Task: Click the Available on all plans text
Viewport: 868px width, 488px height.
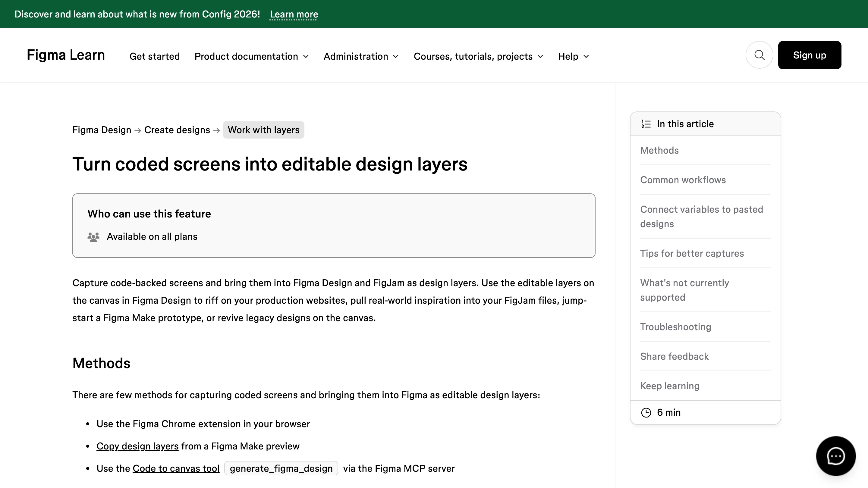Action: point(152,237)
